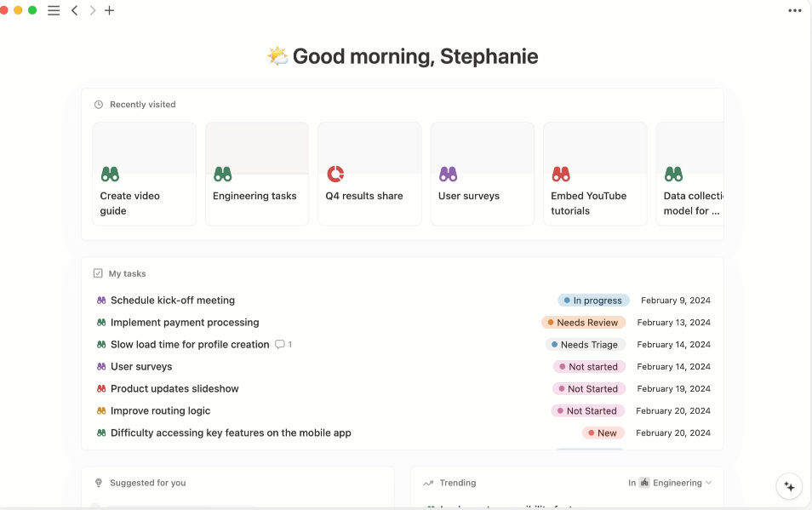This screenshot has height=510, width=812.
Task: Open Improve routing logic task
Action: pos(161,410)
